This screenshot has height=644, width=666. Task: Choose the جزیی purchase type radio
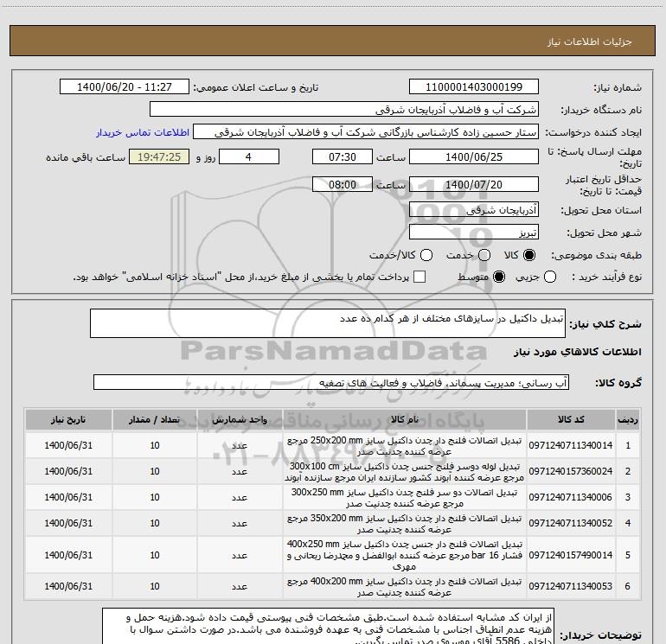click(x=550, y=277)
